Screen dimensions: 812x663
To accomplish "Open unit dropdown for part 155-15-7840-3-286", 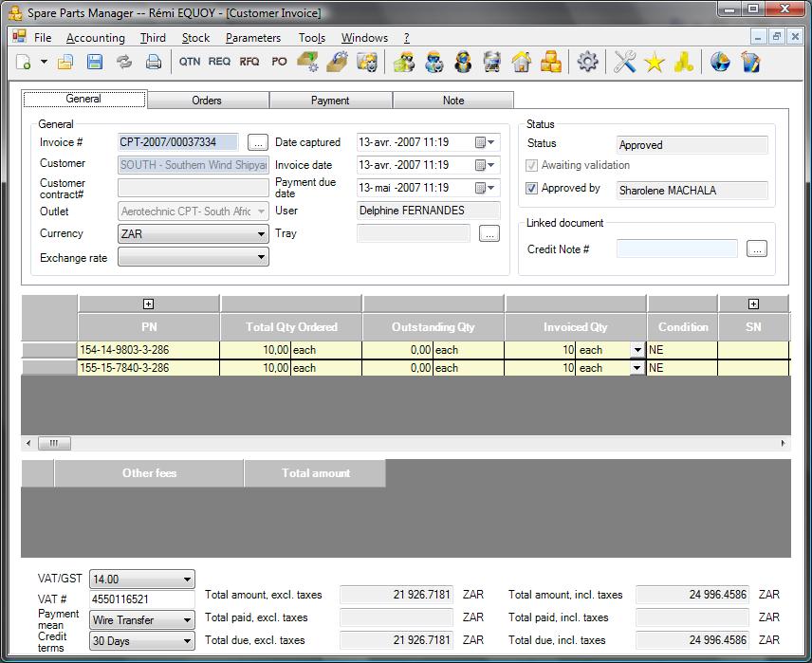I will 637,368.
